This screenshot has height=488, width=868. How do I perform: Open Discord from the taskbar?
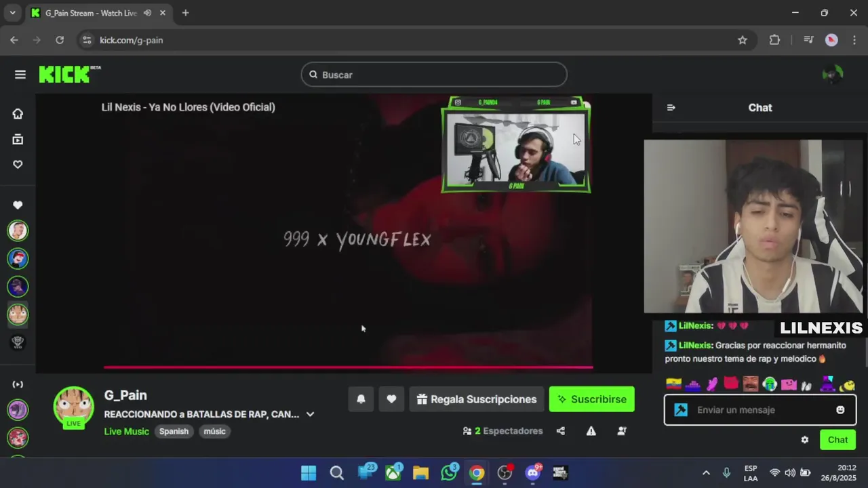(533, 472)
